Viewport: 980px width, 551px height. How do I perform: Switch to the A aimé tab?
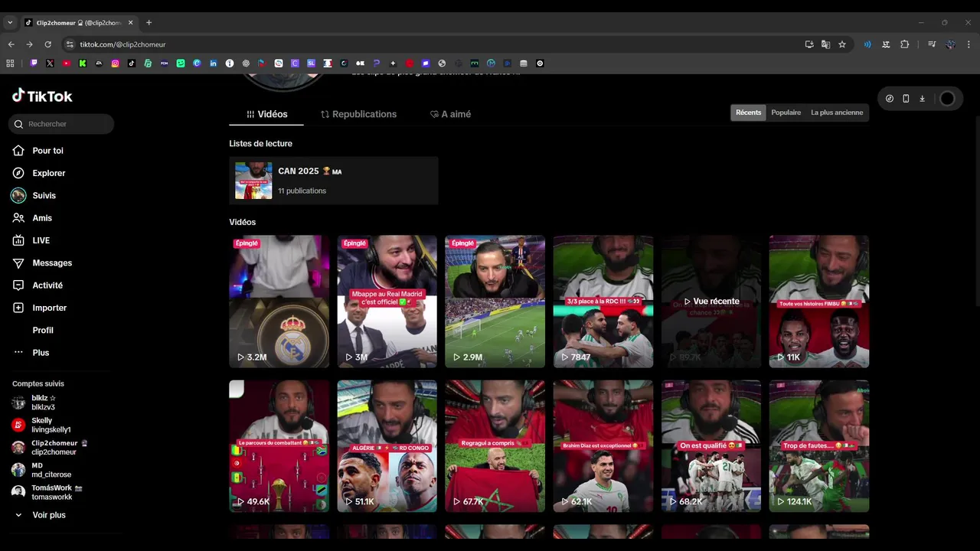tap(450, 114)
